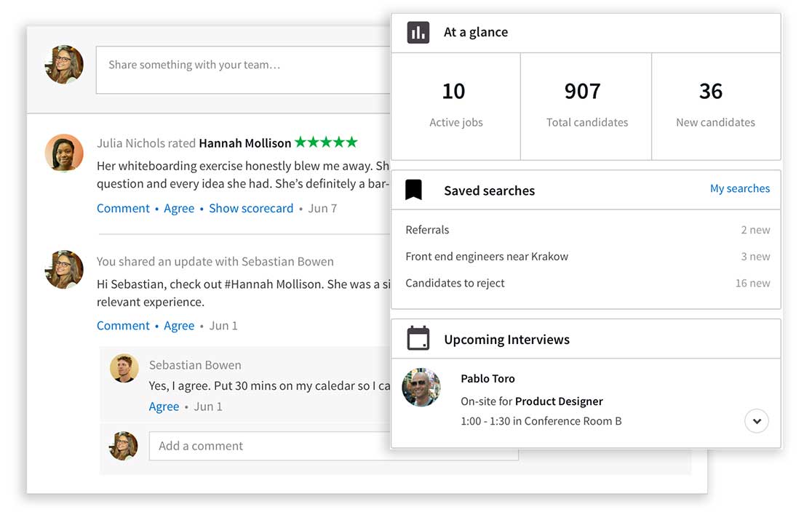The width and height of the screenshot is (812, 520).
Task: Click Comment under Julia Nichols' rating
Action: (x=123, y=209)
